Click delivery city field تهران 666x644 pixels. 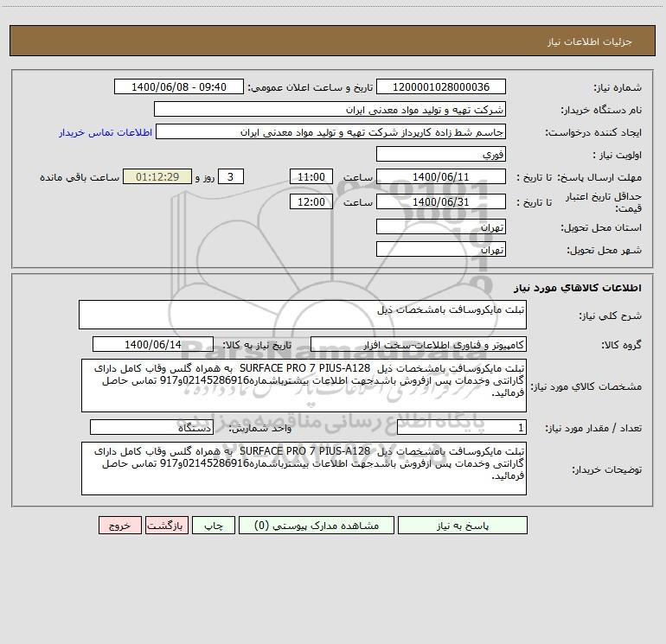441,249
